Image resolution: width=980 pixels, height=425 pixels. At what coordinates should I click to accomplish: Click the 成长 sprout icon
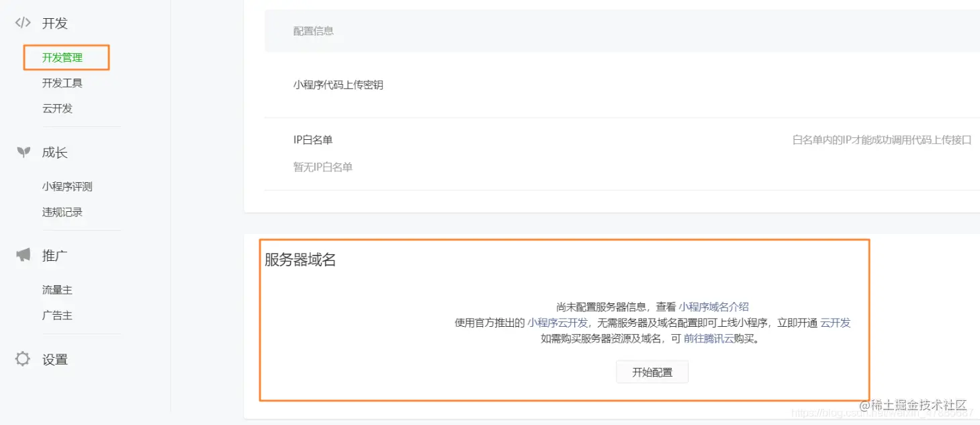coord(24,153)
